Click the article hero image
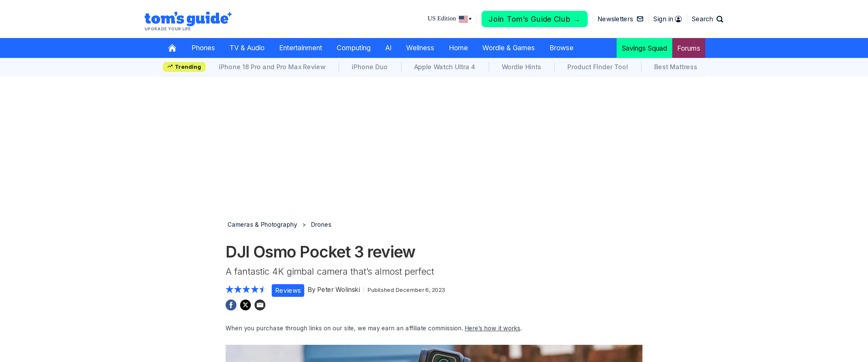The height and width of the screenshot is (362, 868). click(434, 353)
